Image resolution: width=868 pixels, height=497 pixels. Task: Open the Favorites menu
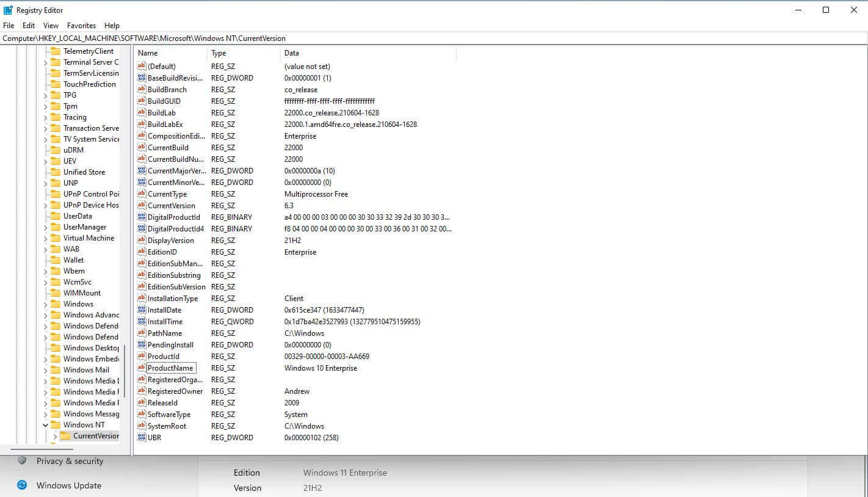pos(81,25)
